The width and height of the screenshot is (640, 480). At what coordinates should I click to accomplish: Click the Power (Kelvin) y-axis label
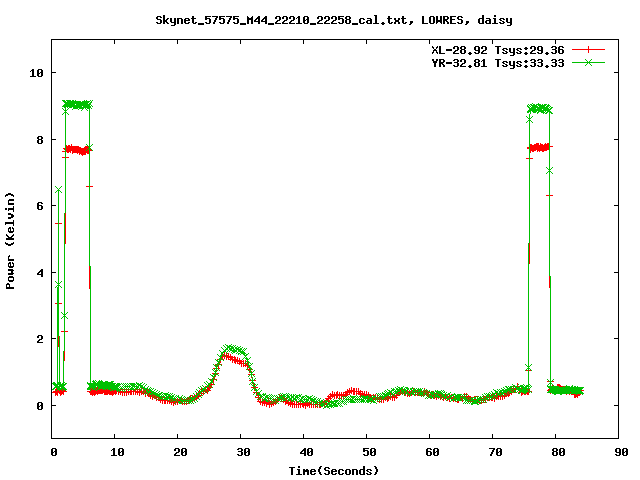click(x=10, y=241)
